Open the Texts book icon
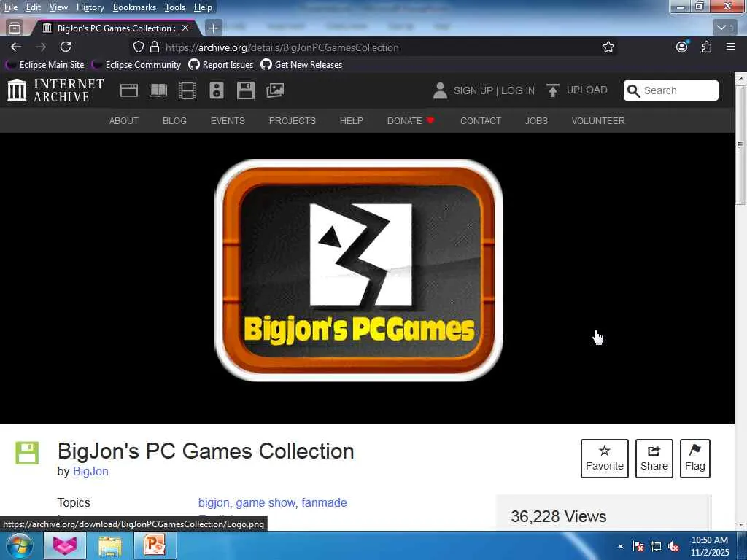The width and height of the screenshot is (747, 560). pyautogui.click(x=158, y=90)
